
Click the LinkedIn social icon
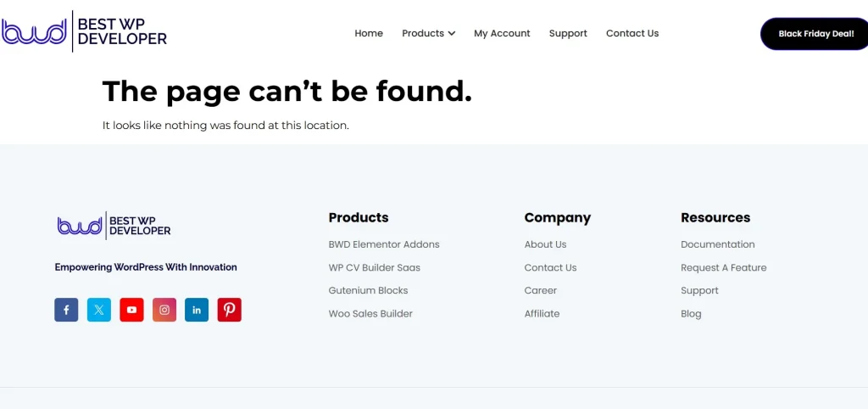coord(197,310)
